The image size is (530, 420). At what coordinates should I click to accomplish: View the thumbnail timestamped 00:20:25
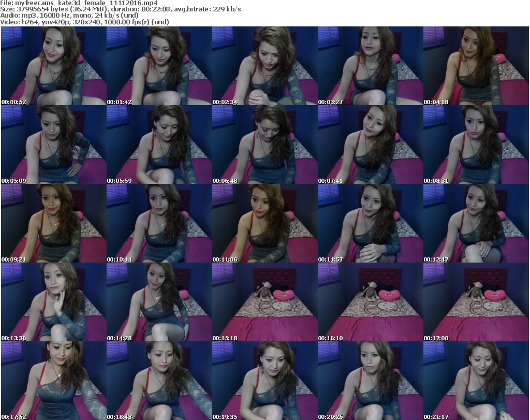coord(370,381)
